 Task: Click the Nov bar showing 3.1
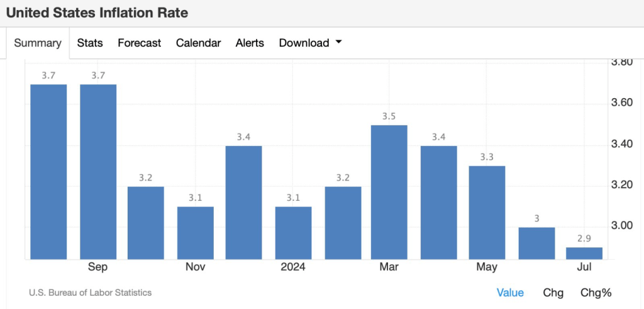196,232
